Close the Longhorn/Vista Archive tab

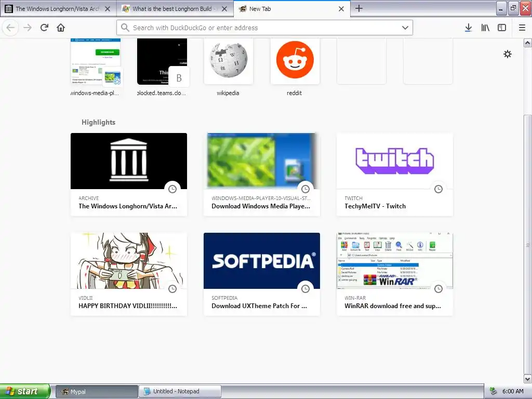click(x=108, y=9)
